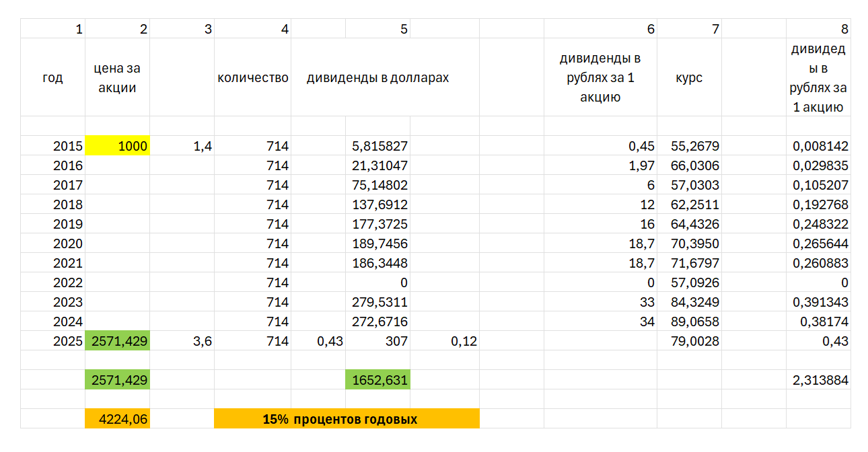Screen dimensions: 868x452
Task: Click the dividends cell 279,5311
Action: [377, 302]
